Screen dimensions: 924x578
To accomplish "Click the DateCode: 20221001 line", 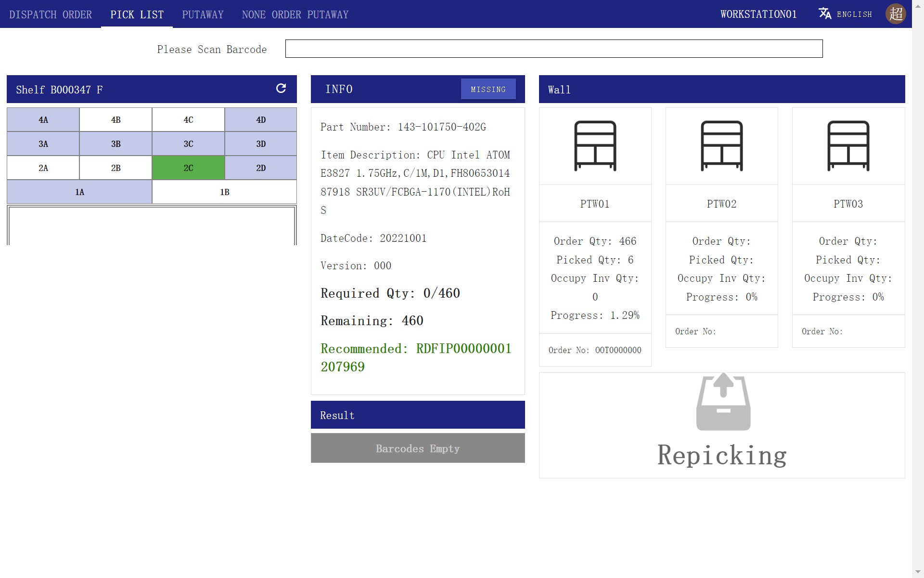I will pyautogui.click(x=373, y=238).
